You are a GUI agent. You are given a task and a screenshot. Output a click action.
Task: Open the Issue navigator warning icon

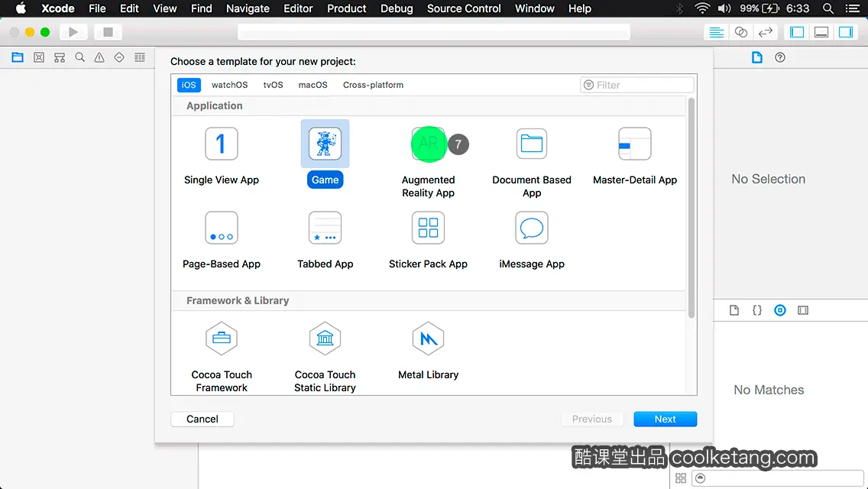(99, 57)
